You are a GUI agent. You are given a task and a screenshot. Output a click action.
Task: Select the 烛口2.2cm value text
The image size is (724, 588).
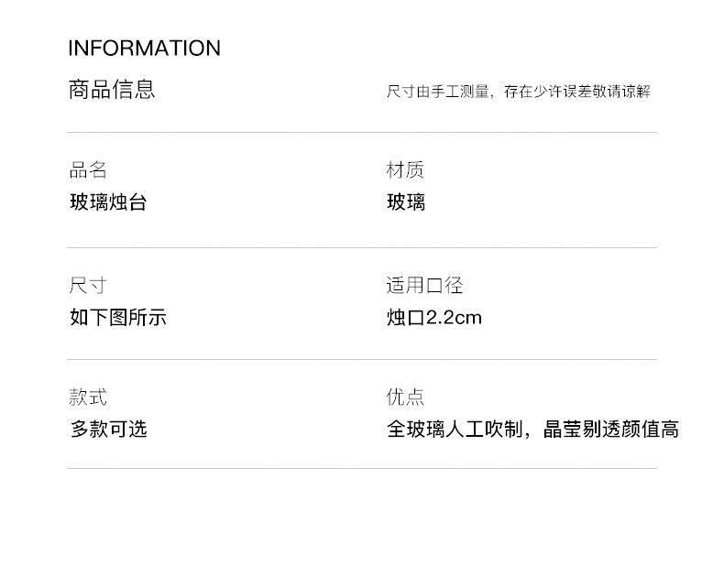click(x=433, y=318)
